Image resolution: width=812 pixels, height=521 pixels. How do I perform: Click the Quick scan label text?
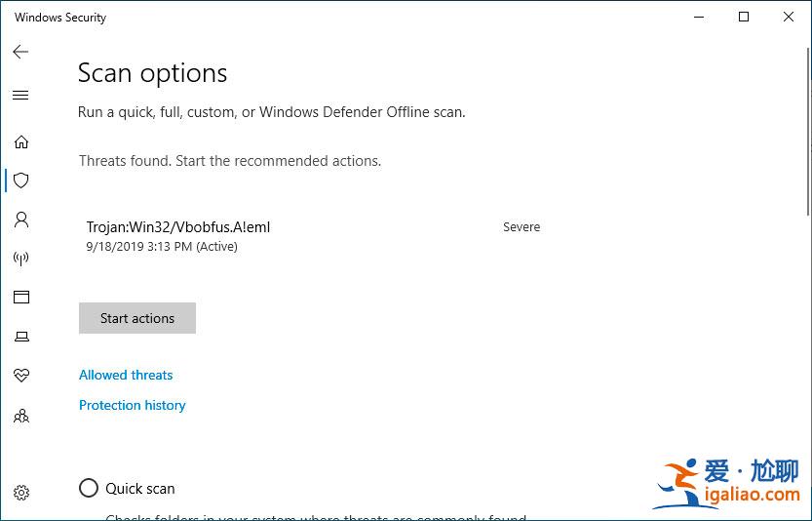click(140, 489)
